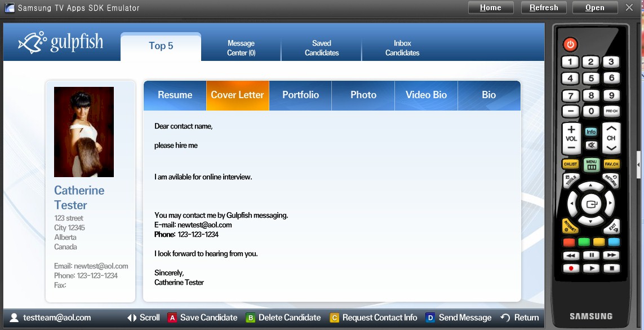The image size is (644, 330).
Task: Click the Refresh button in the title bar
Action: tap(543, 7)
